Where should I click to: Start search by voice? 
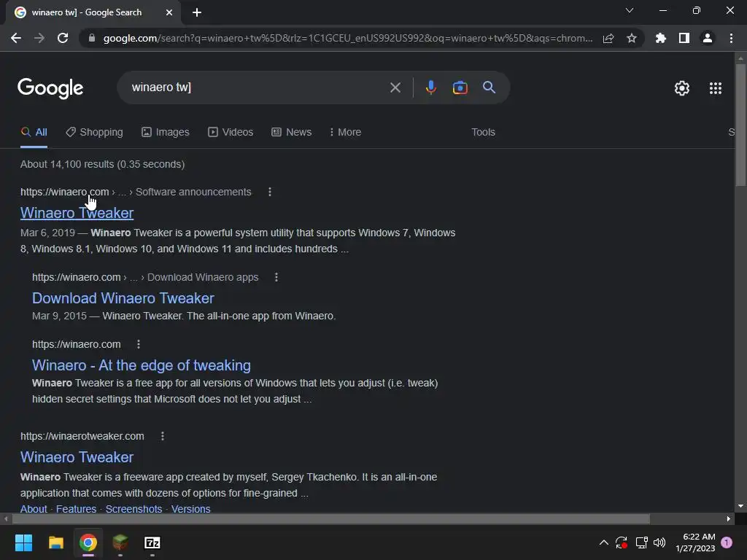click(430, 87)
